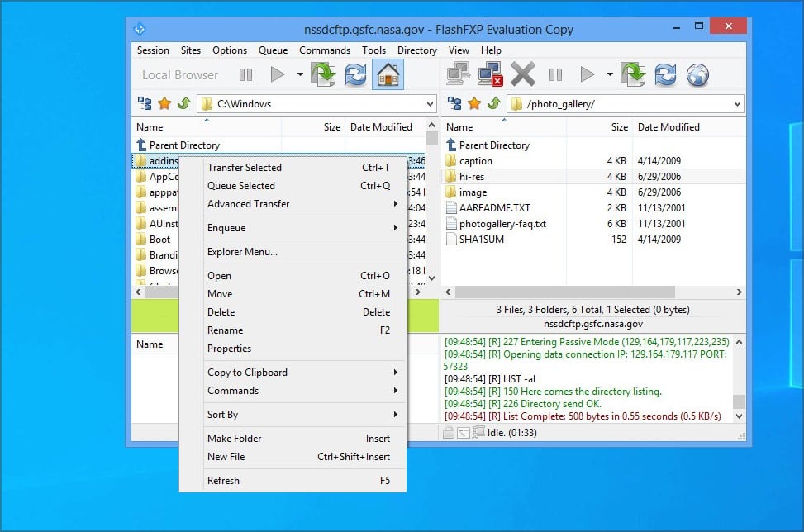Screen dimensions: 804x532
Task: Open dropdown arrow beside local play button
Action: 300,75
